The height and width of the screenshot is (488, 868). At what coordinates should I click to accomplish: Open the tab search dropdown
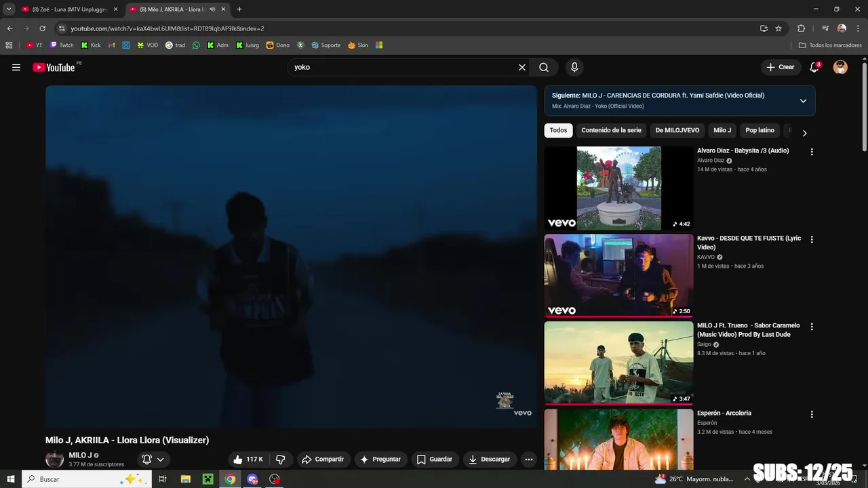click(9, 9)
